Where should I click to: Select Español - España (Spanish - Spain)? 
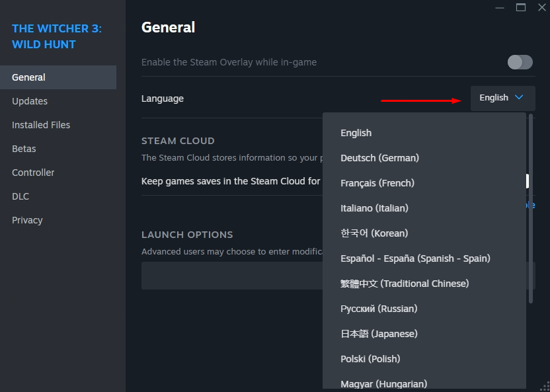coord(424,258)
